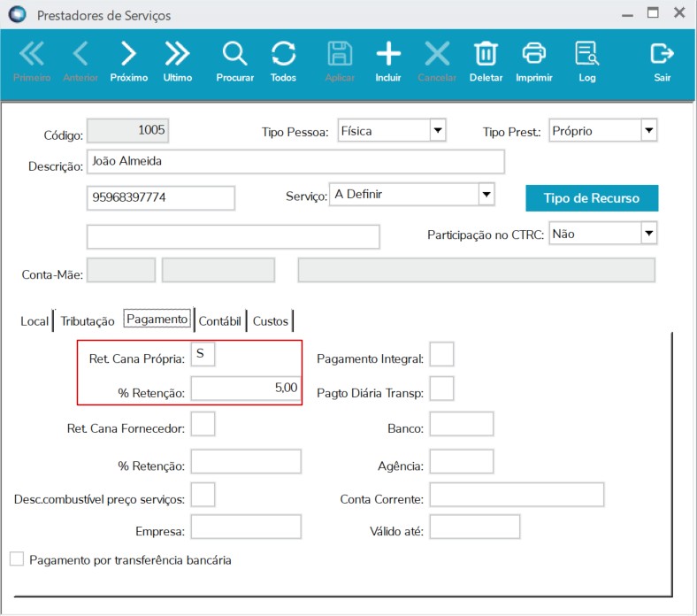This screenshot has width=697, height=616.
Task: Refresh all records with Todos
Action: 283,61
